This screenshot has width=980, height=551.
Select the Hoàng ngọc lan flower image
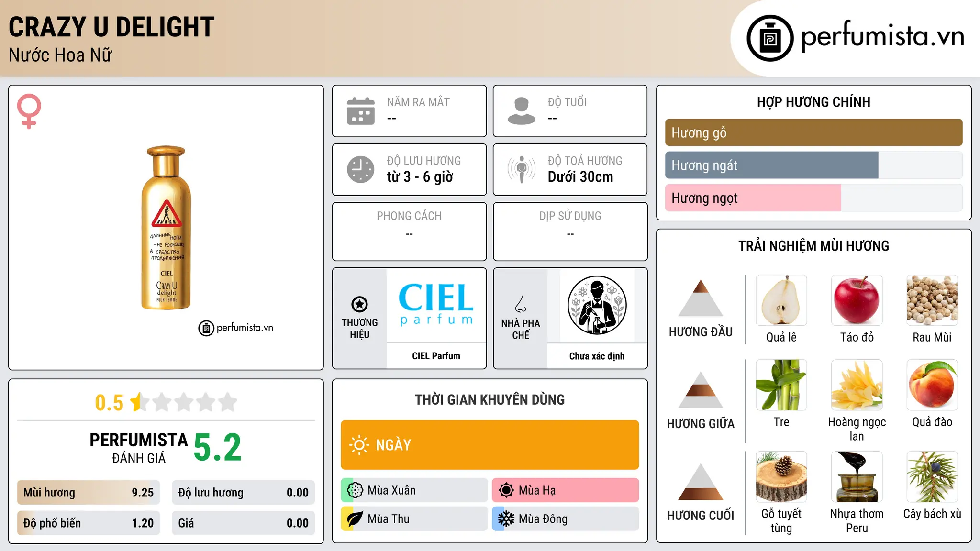click(x=857, y=385)
